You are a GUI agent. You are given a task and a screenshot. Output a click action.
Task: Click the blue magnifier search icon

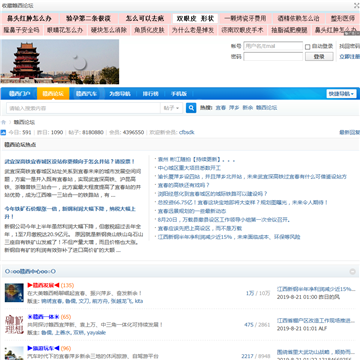[x=191, y=108]
